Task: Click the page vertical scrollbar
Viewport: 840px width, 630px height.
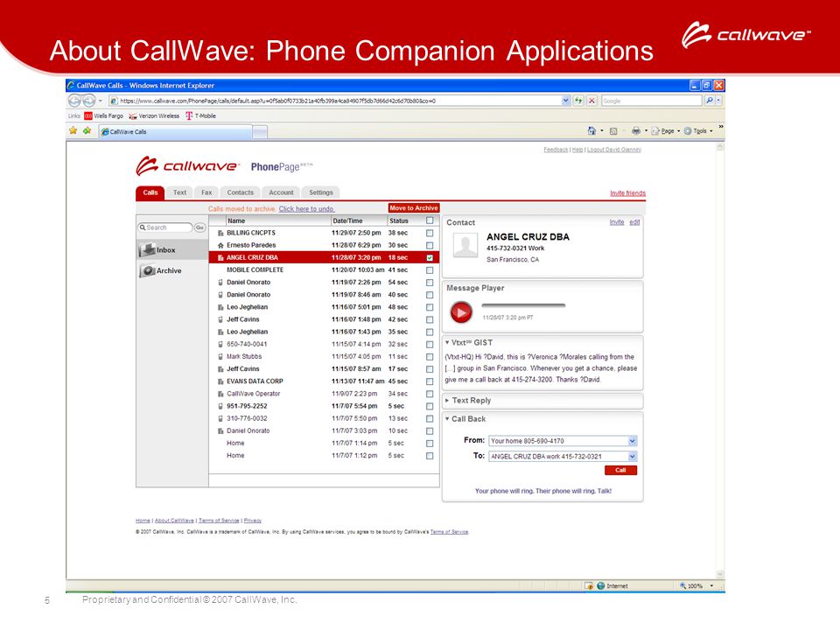Action: [720, 361]
